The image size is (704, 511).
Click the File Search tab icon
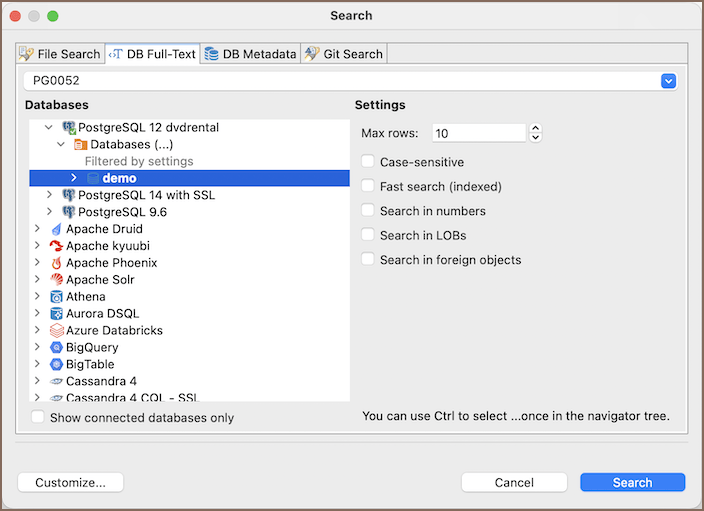tap(26, 54)
